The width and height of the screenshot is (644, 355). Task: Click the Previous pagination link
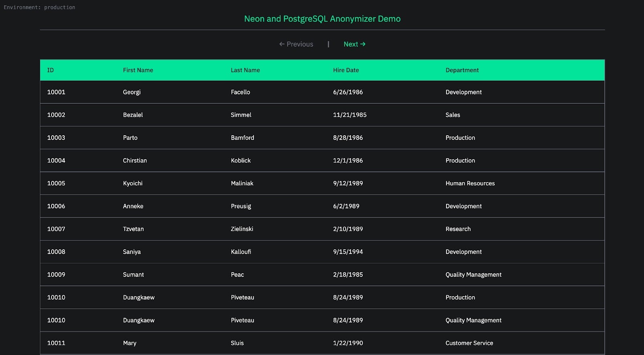pyautogui.click(x=299, y=44)
